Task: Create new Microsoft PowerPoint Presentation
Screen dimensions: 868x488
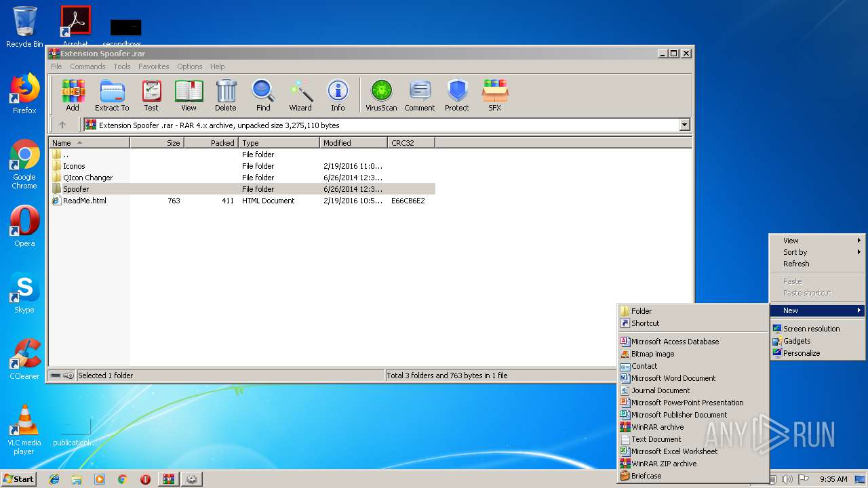Action: point(692,403)
